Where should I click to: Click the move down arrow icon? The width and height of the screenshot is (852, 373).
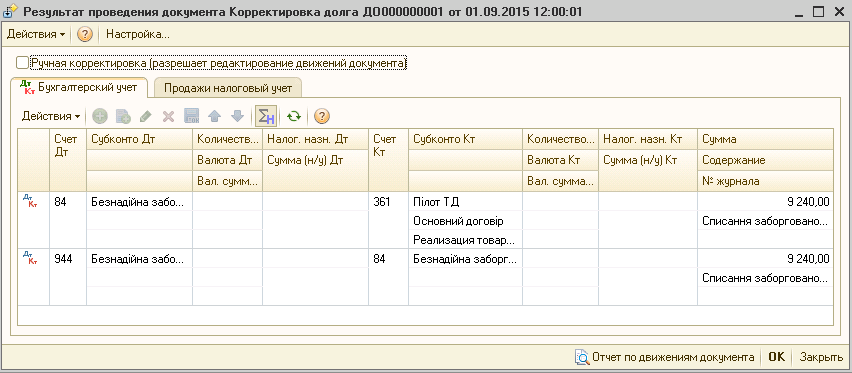237,116
